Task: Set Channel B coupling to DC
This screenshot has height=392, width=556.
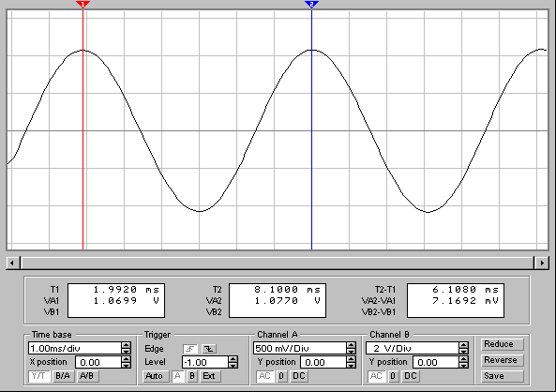Action: coord(411,376)
